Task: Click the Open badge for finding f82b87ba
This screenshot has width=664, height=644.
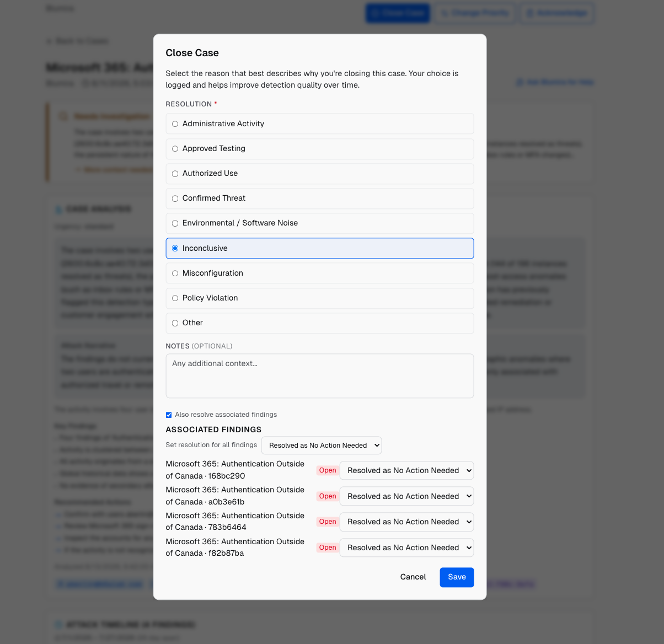Action: point(328,548)
